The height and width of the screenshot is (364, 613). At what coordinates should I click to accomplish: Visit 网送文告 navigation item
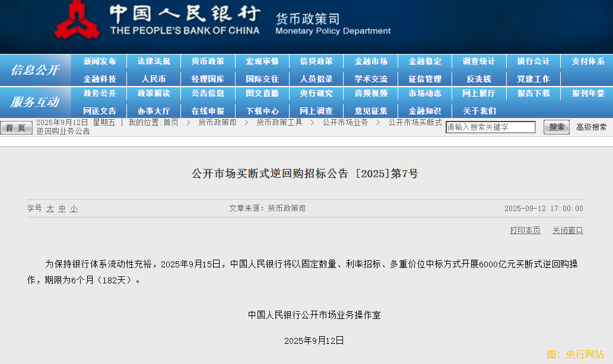click(x=100, y=111)
